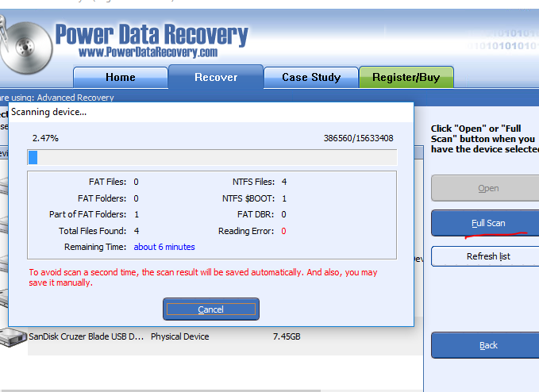Open the Register/Buy tab

point(406,77)
